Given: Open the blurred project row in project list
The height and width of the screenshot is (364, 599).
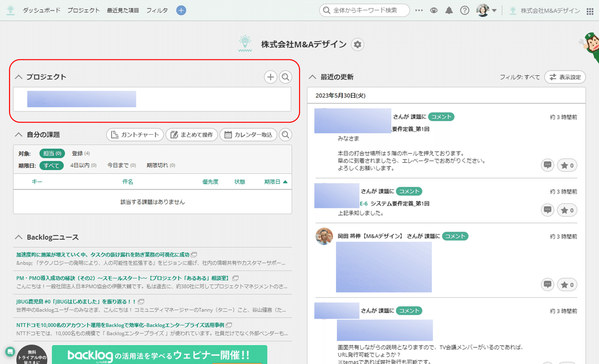Looking at the screenshot, I should [x=152, y=99].
